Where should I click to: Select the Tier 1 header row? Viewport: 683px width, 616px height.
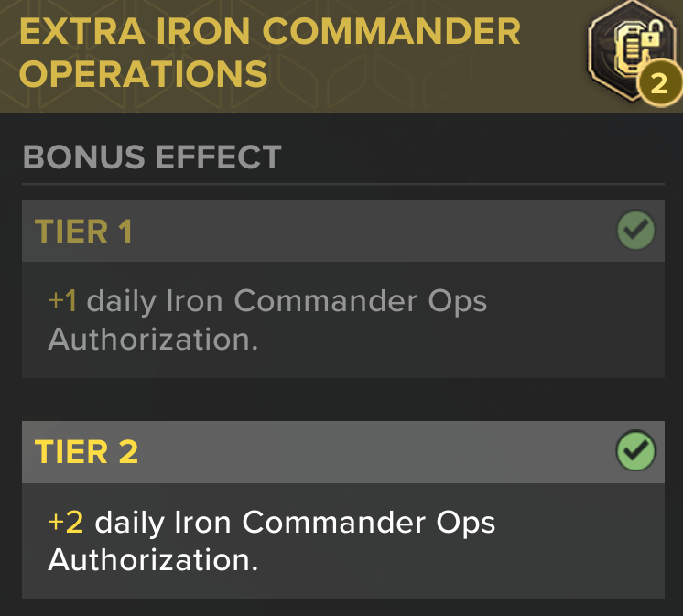(343, 231)
